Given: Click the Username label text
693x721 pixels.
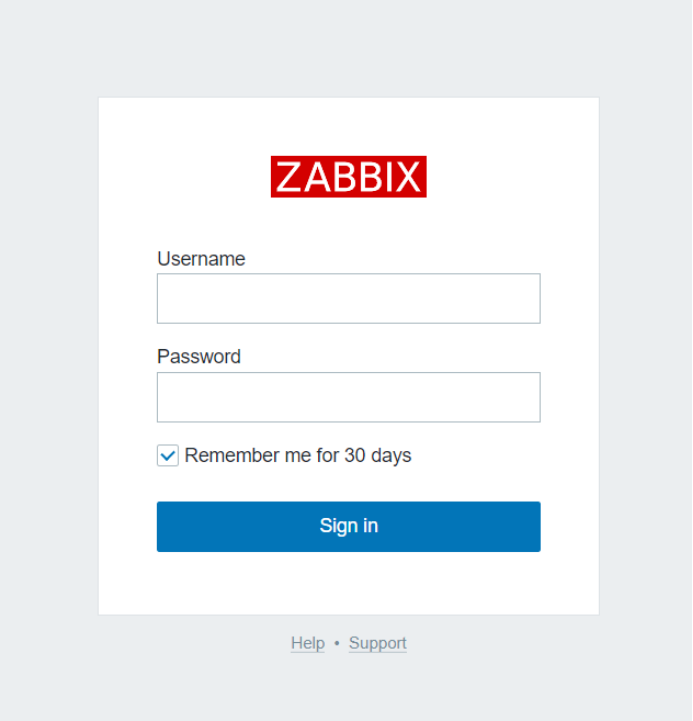Looking at the screenshot, I should 201,259.
